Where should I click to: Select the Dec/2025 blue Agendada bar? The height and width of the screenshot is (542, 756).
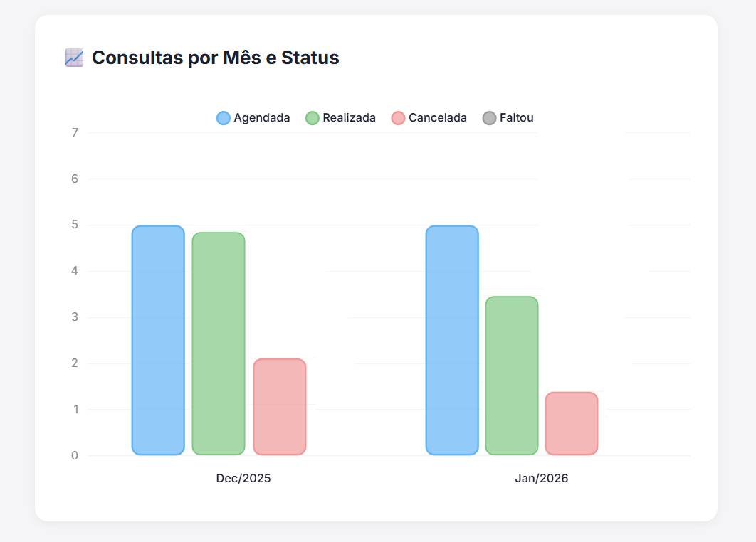[158, 340]
